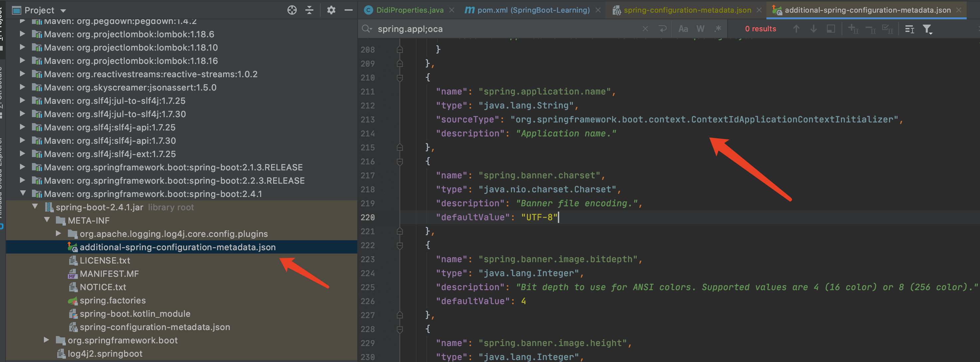
Task: Toggle Match Case search option
Action: pos(683,29)
